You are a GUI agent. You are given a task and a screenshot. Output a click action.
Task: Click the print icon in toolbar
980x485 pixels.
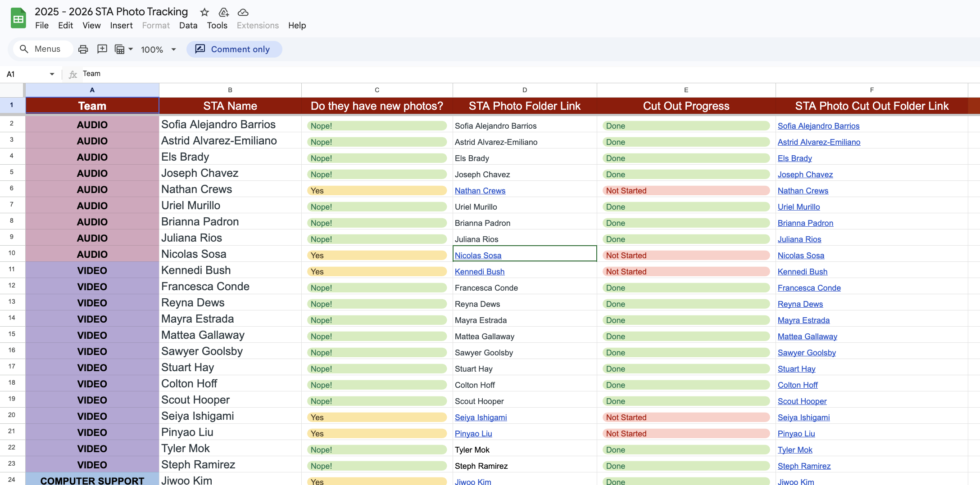83,49
